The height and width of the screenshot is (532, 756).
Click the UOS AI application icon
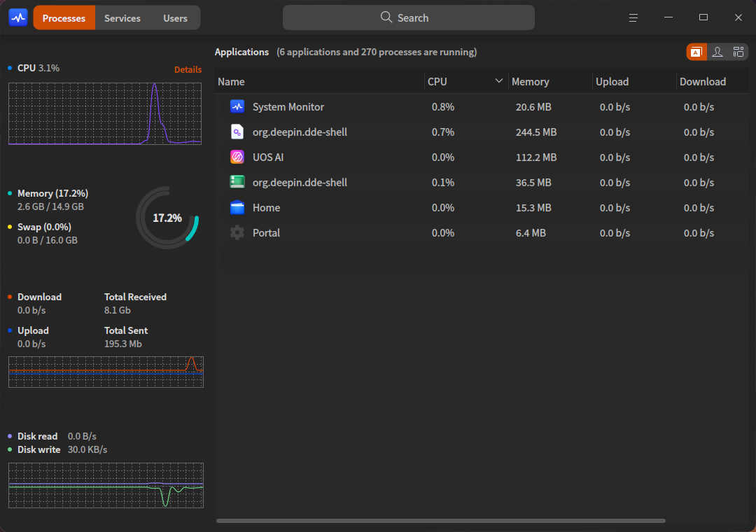[237, 157]
